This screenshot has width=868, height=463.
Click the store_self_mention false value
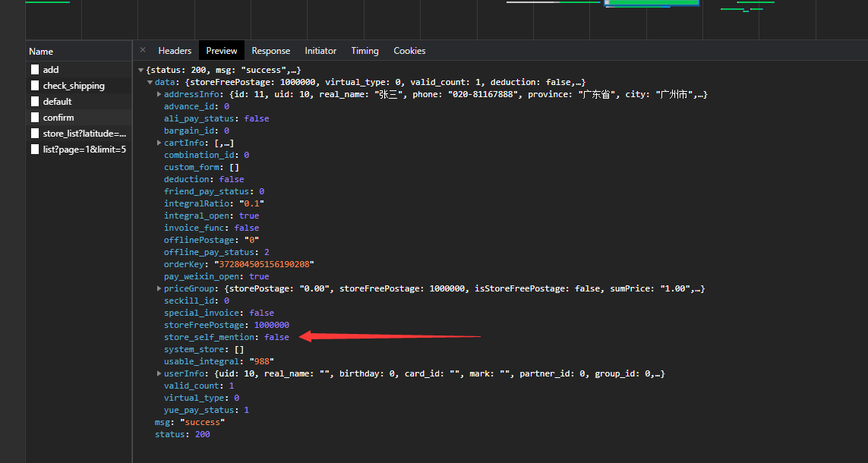tap(276, 338)
